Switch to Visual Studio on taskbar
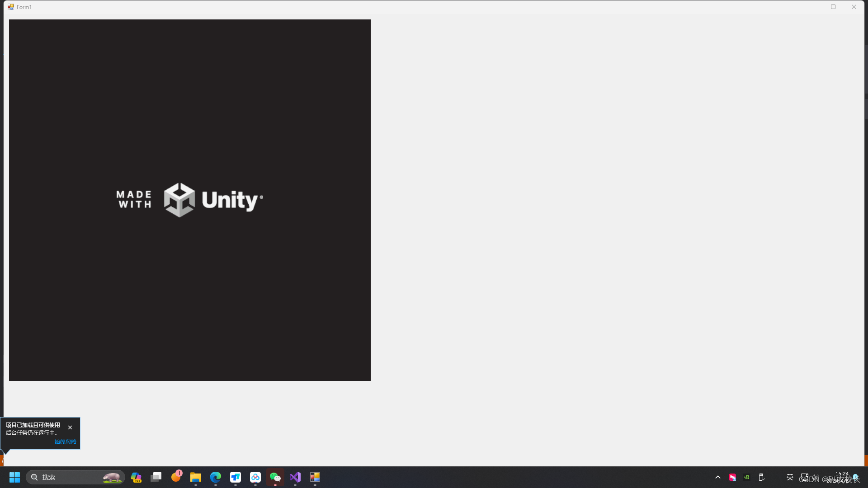The height and width of the screenshot is (488, 868). click(x=295, y=477)
